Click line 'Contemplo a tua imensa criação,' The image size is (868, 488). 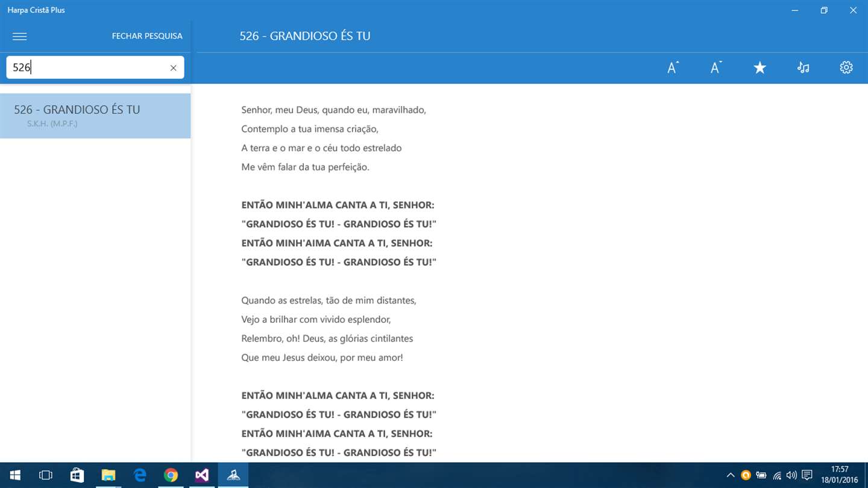[x=310, y=129]
